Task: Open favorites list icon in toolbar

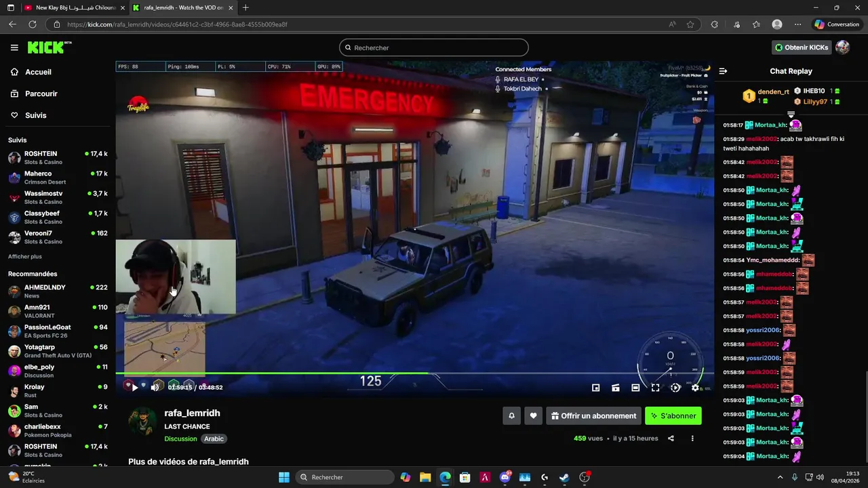Action: click(756, 24)
